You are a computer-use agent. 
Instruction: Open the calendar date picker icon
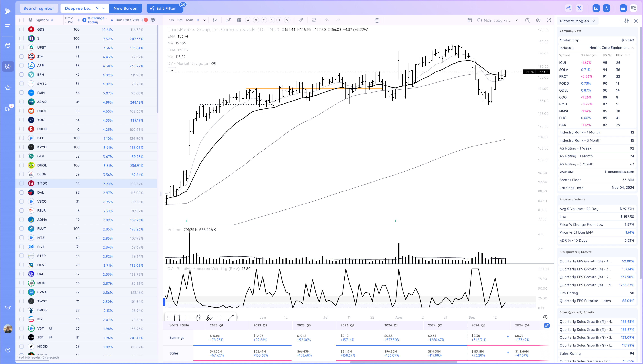pyautogui.click(x=377, y=20)
